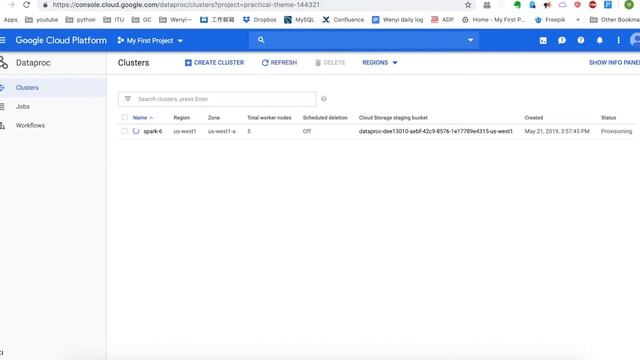Screen dimensions: 640x360
Task: Sort by the Name column header
Action: (x=142, y=118)
